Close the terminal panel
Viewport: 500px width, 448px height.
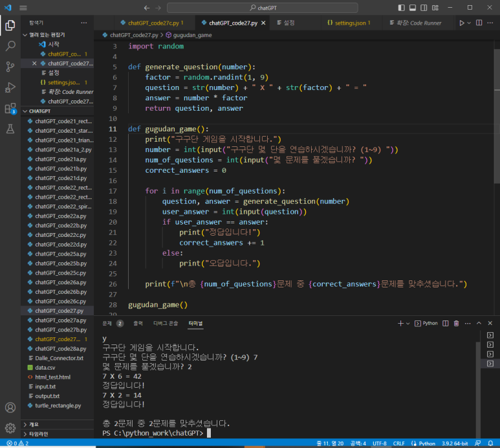click(x=490, y=324)
